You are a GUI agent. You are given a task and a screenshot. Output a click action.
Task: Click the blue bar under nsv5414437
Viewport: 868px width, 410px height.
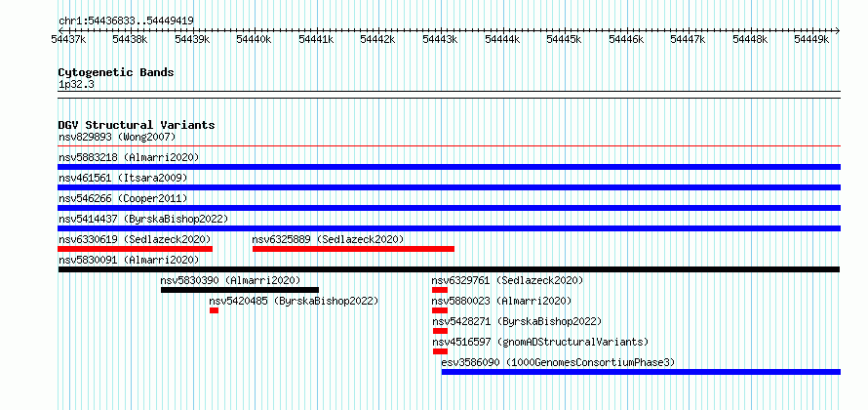[x=450, y=228]
